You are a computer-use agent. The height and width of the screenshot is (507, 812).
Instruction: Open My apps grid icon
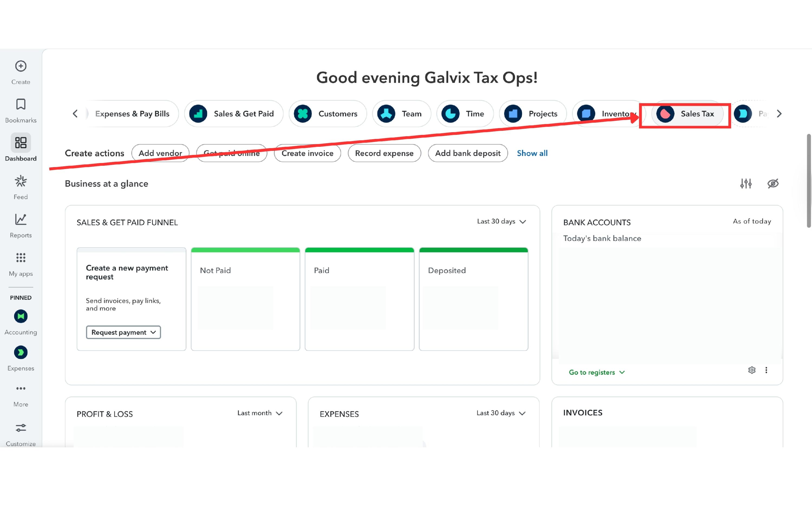(x=21, y=258)
